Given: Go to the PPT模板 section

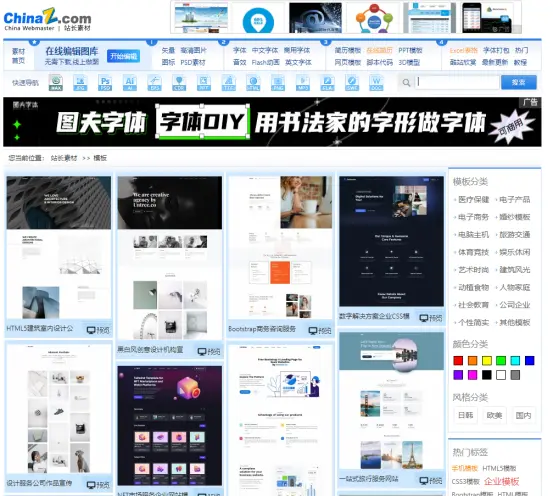Looking at the screenshot, I should tap(410, 50).
